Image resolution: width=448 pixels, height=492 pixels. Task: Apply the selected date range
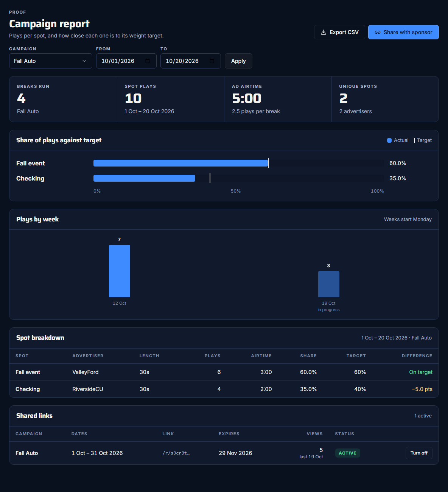pyautogui.click(x=238, y=61)
